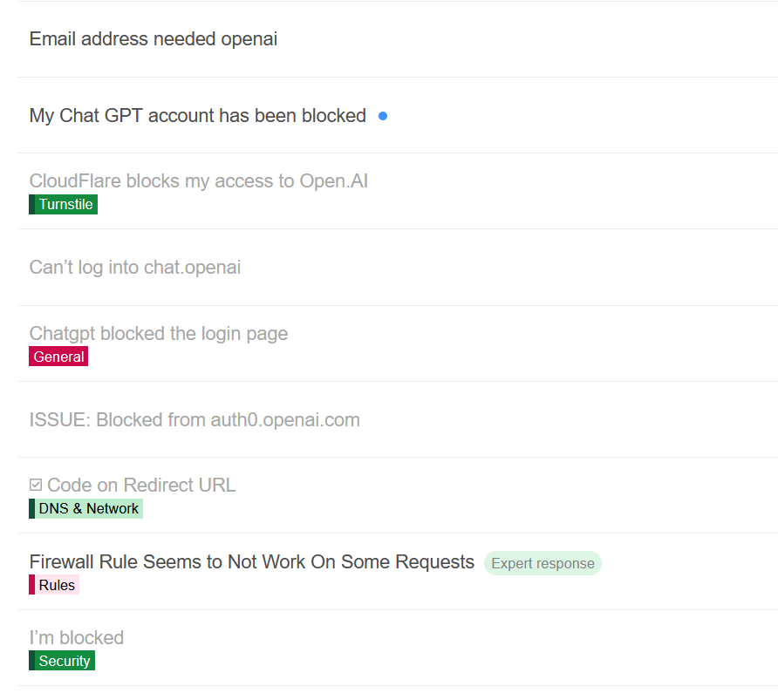Click the red color bar on Rules tag

(31, 585)
